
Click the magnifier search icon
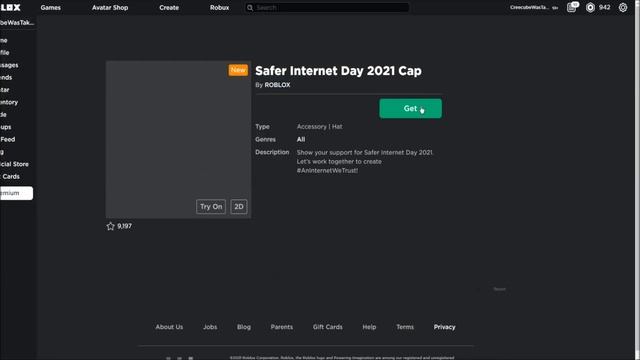pyautogui.click(x=250, y=7)
